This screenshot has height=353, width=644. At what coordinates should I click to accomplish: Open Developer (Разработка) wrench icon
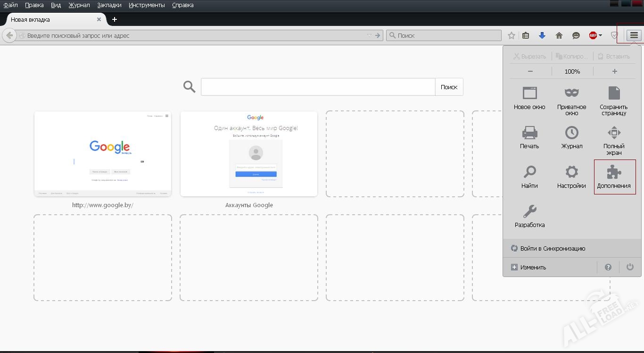529,211
